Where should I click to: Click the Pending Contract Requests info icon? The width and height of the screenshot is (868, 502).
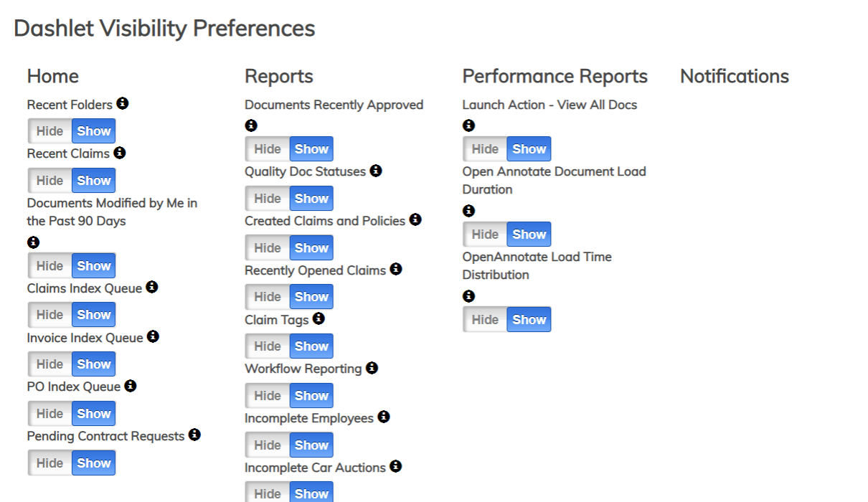point(194,435)
